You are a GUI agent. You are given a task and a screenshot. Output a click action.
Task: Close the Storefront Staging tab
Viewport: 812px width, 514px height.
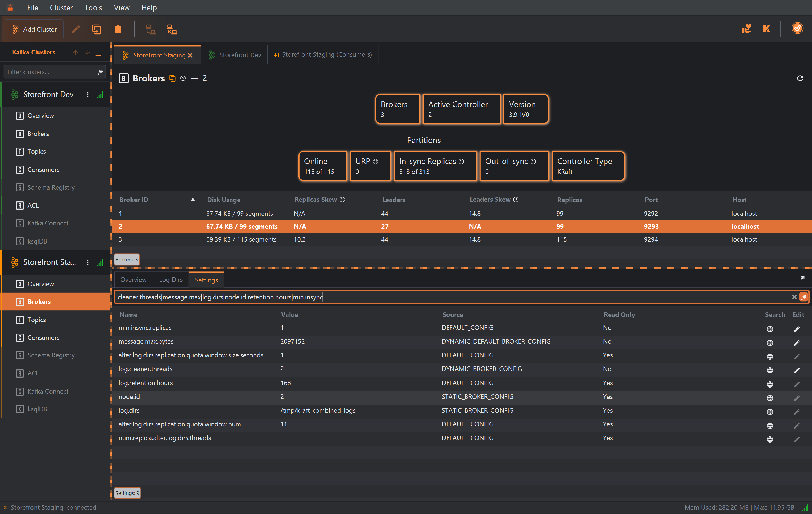click(x=191, y=55)
